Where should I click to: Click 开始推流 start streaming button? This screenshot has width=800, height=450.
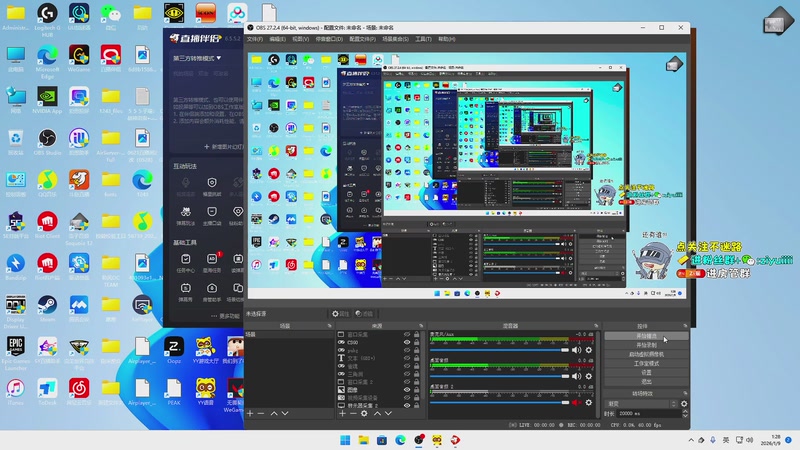pyautogui.click(x=646, y=336)
